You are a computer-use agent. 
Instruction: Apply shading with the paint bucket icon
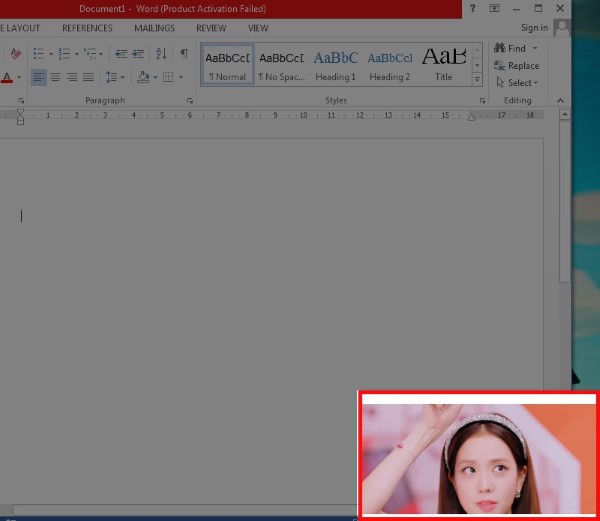[x=143, y=77]
